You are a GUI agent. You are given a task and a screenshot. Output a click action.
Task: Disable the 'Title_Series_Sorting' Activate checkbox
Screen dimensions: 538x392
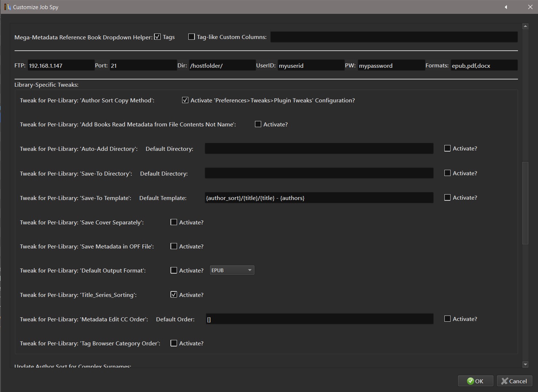[174, 295]
